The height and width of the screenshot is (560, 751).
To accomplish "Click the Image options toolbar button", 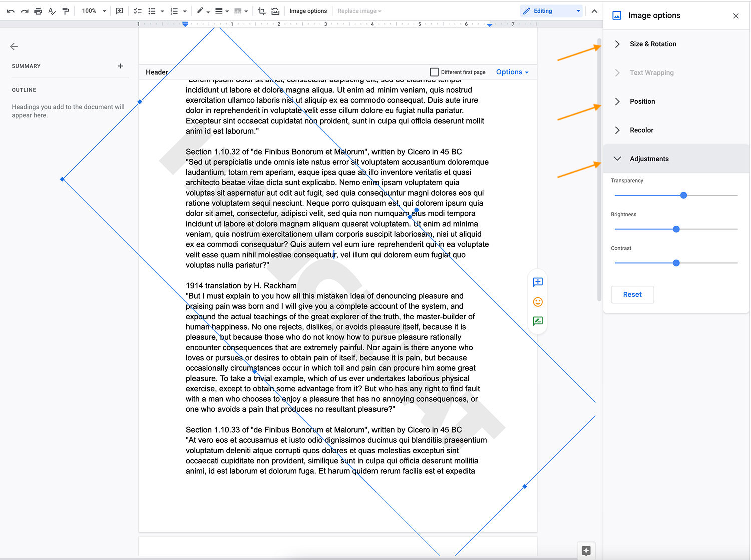I will tap(308, 11).
